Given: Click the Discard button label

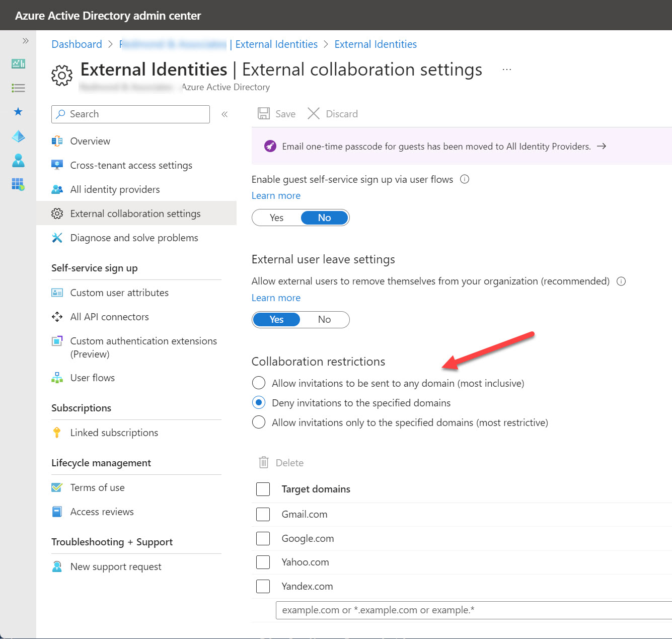Looking at the screenshot, I should pyautogui.click(x=342, y=114).
